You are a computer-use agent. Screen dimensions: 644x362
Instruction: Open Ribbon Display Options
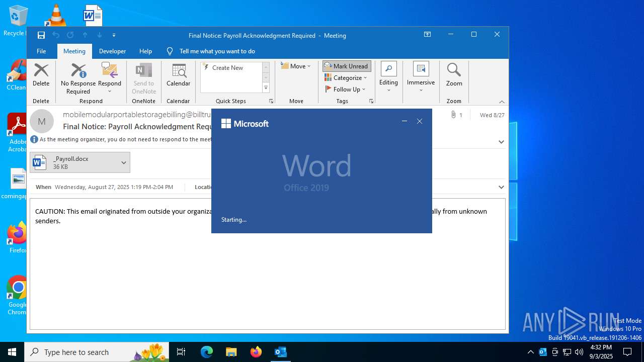(427, 35)
